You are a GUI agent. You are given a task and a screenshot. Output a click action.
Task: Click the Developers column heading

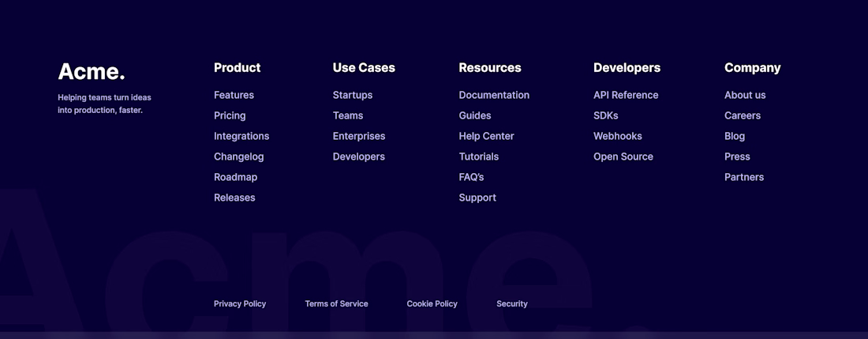[627, 68]
